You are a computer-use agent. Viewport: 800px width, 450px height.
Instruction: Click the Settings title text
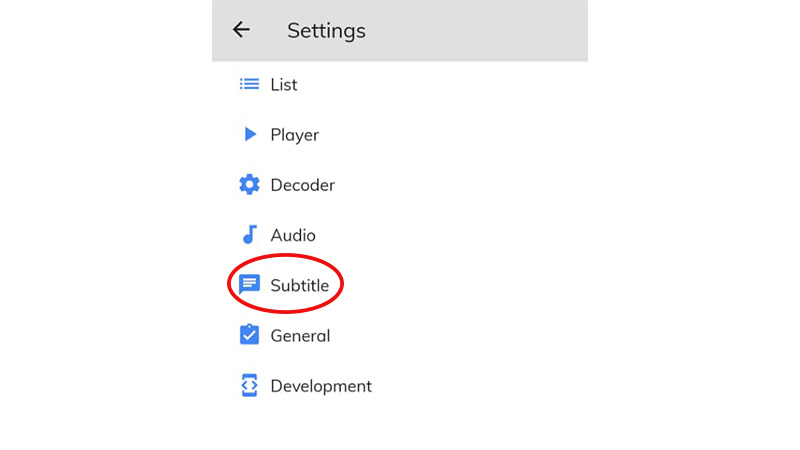(326, 31)
